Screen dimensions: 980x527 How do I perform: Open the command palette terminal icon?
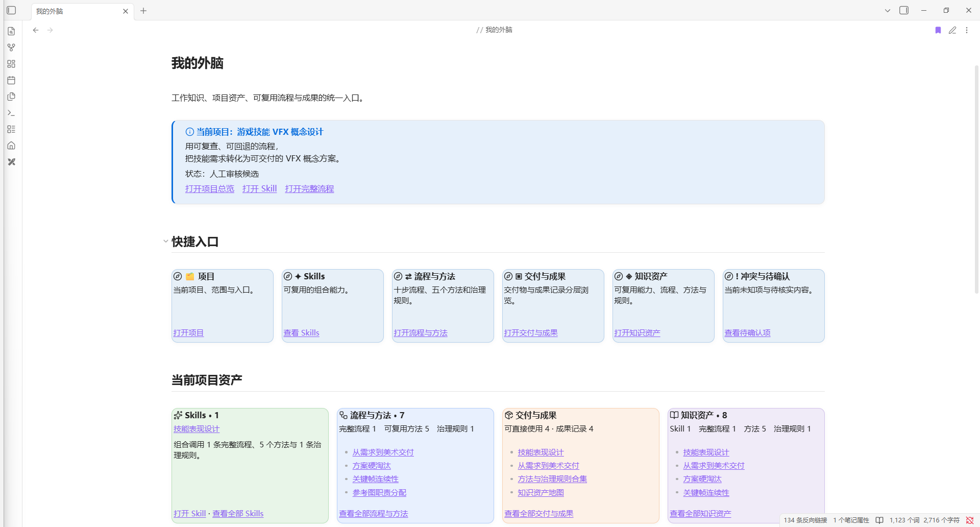[x=11, y=113]
